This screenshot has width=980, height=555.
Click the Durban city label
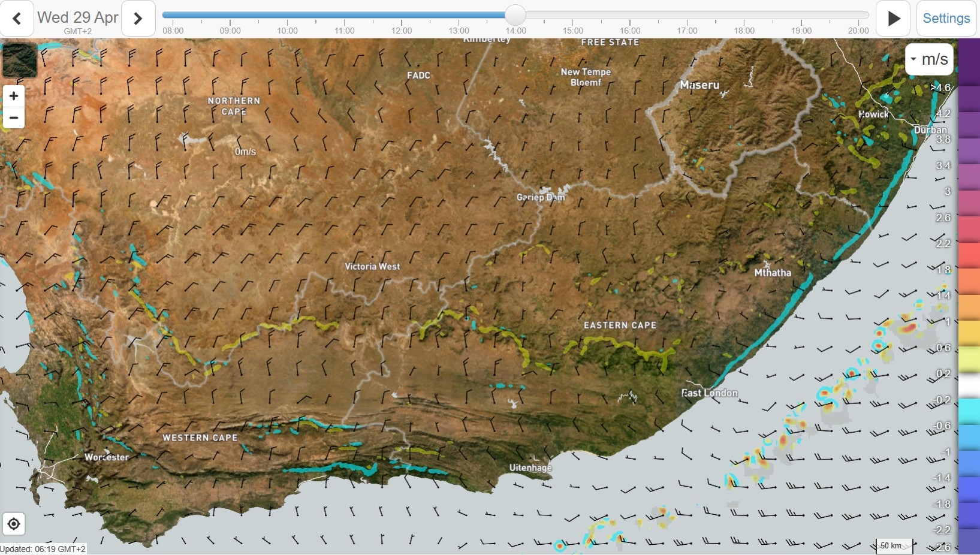tap(930, 130)
